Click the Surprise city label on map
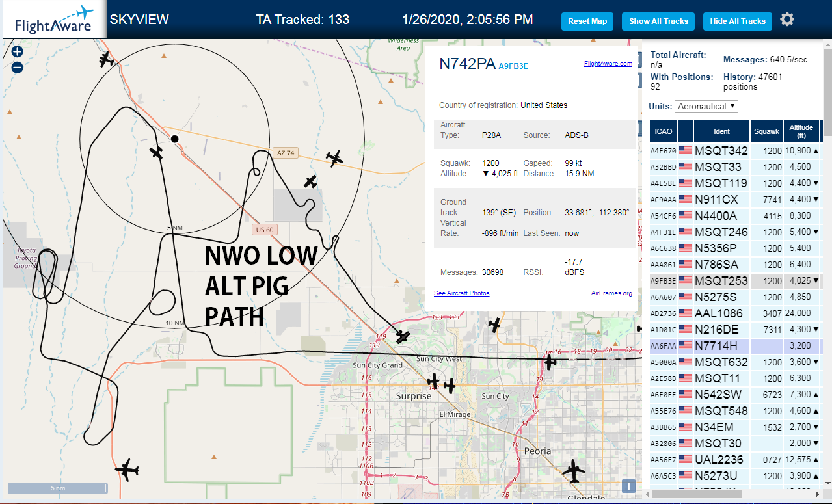This screenshot has width=832, height=504. tap(414, 396)
